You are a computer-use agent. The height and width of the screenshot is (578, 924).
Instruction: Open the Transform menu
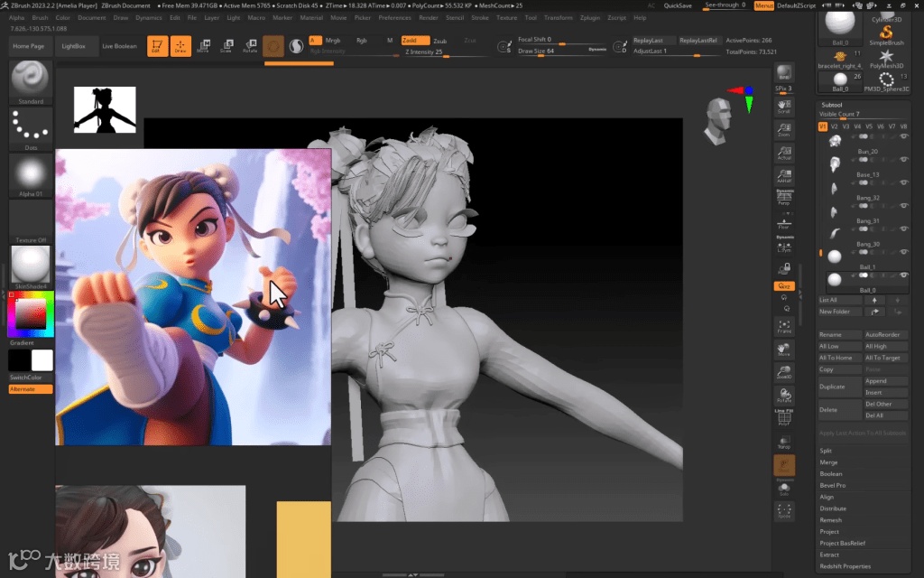tap(558, 18)
